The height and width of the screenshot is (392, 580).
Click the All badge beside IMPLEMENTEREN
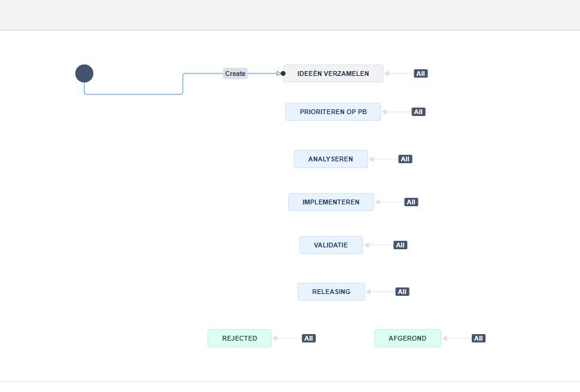[x=411, y=202]
